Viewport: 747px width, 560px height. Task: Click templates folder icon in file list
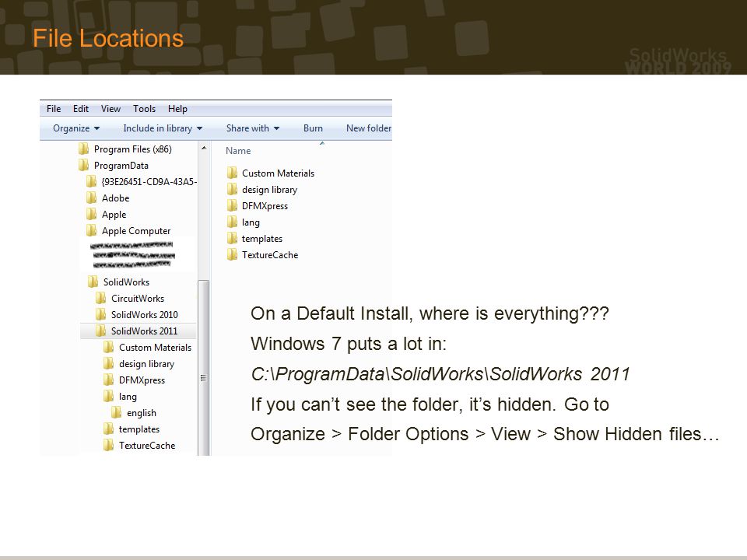232,238
